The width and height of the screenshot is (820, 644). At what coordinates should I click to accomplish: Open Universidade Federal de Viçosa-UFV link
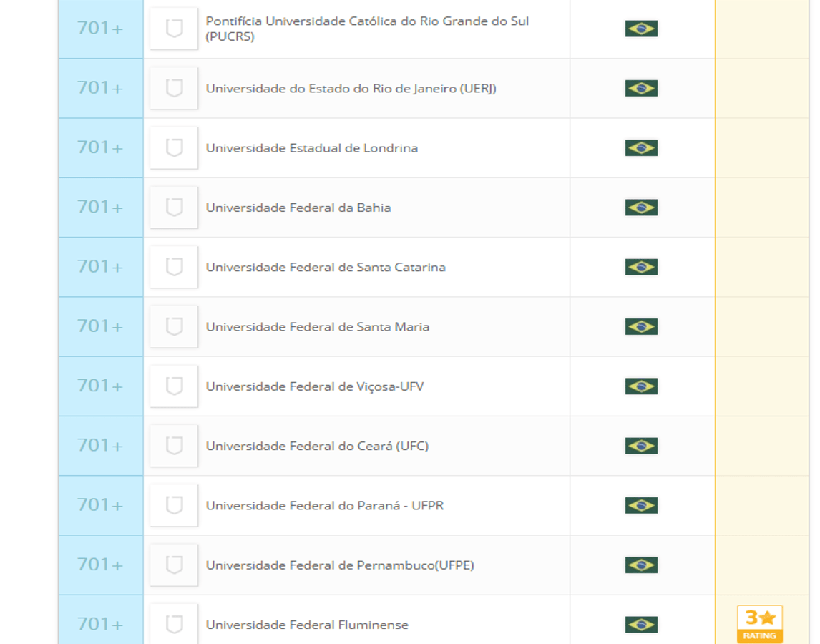314,386
